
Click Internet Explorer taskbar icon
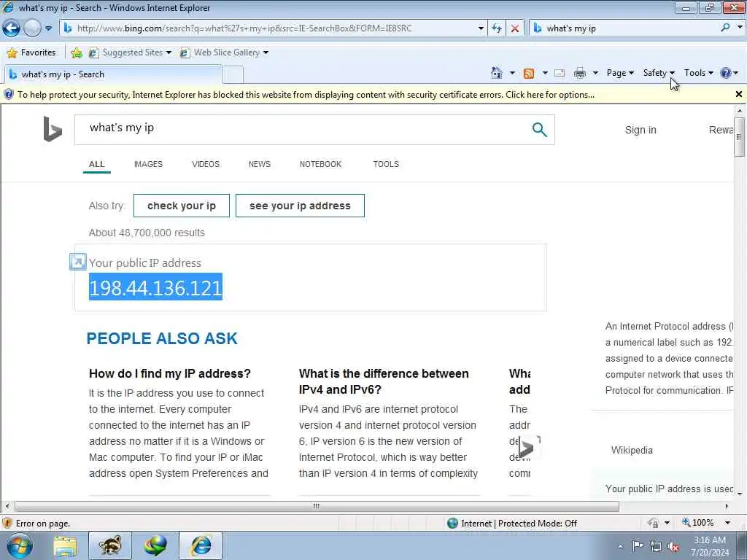pyautogui.click(x=201, y=545)
